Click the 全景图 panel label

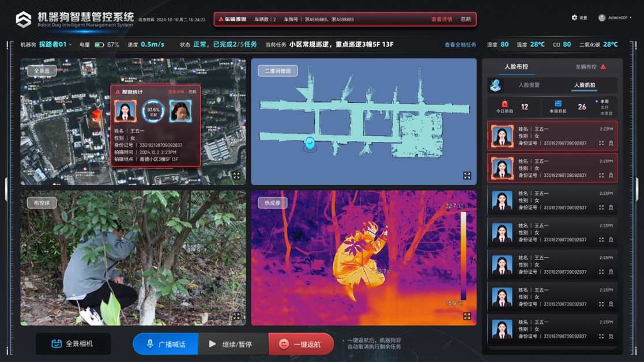42,70
